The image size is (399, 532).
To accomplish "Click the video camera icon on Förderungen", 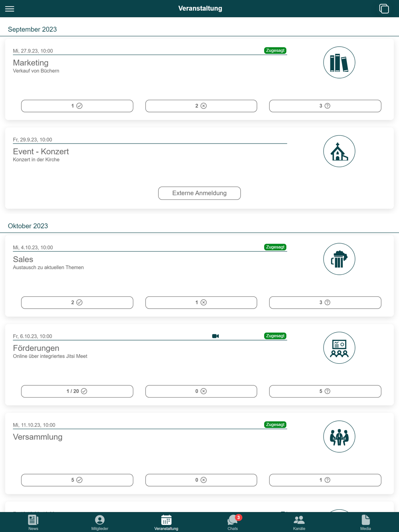I will pyautogui.click(x=215, y=336).
